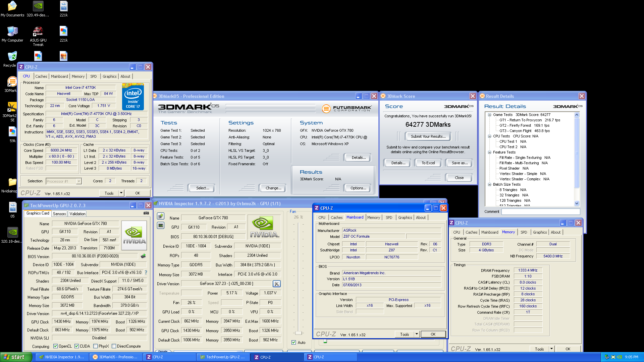Screen dimensions: 644x362
Task: Click the GPU-Z camera screenshot icon
Action: tap(146, 213)
